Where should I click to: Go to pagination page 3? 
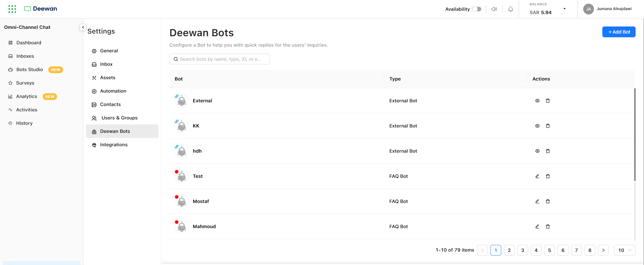click(523, 250)
